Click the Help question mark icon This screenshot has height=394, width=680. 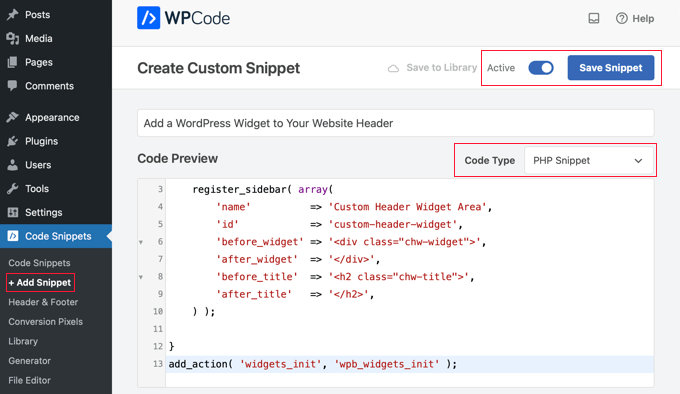click(x=621, y=18)
